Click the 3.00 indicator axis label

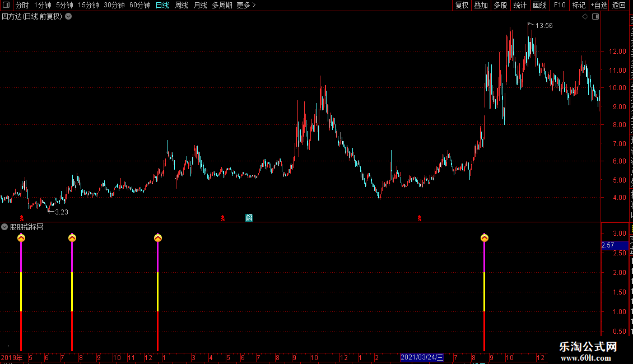click(619, 234)
